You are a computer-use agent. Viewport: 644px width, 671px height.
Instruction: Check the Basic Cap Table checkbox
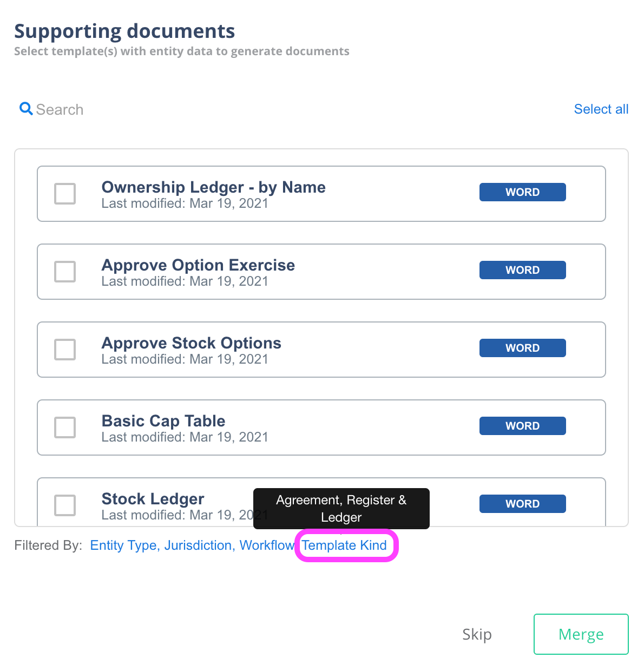pos(65,427)
